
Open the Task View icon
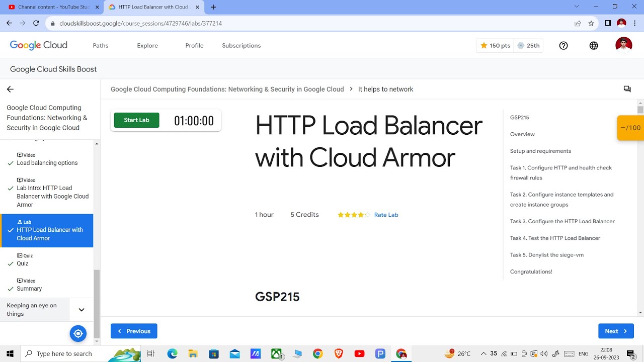tap(150, 353)
